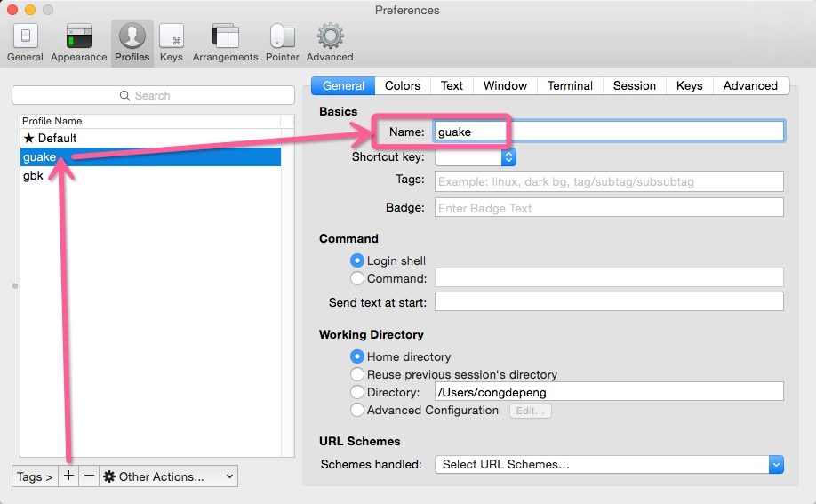Switch to the Colors tab
816x504 pixels.
[x=403, y=86]
